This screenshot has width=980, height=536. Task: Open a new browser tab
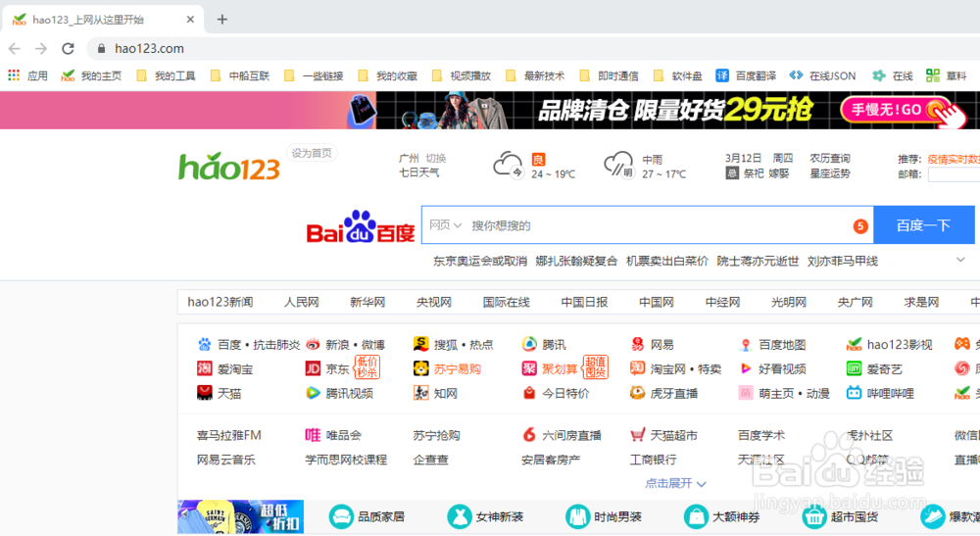[221, 20]
